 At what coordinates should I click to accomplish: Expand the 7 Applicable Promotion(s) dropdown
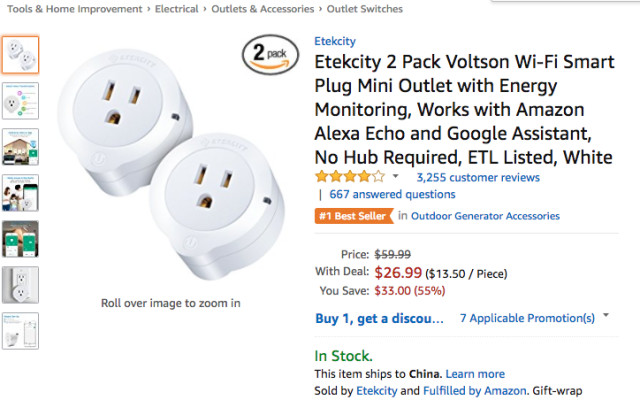tap(527, 318)
